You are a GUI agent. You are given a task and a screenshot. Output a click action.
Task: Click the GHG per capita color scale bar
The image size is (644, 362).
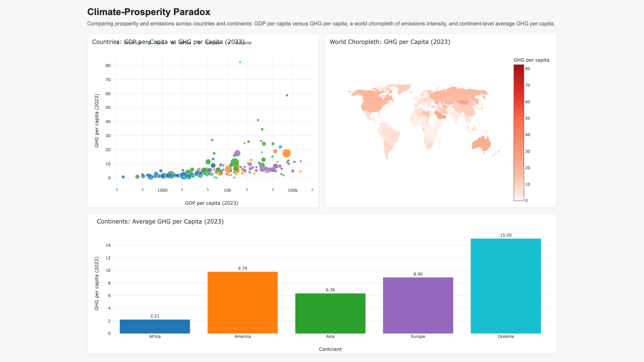[519, 133]
